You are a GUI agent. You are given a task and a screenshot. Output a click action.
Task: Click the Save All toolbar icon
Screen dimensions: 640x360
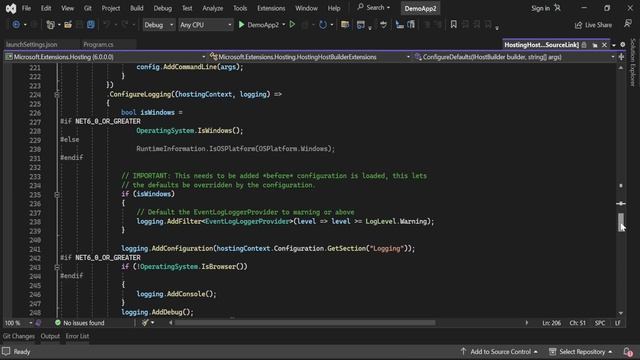tap(91, 25)
